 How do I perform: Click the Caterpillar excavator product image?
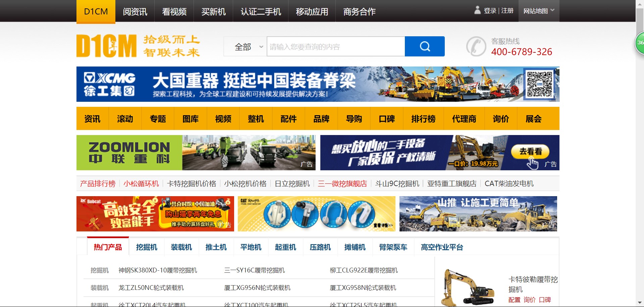(x=469, y=287)
